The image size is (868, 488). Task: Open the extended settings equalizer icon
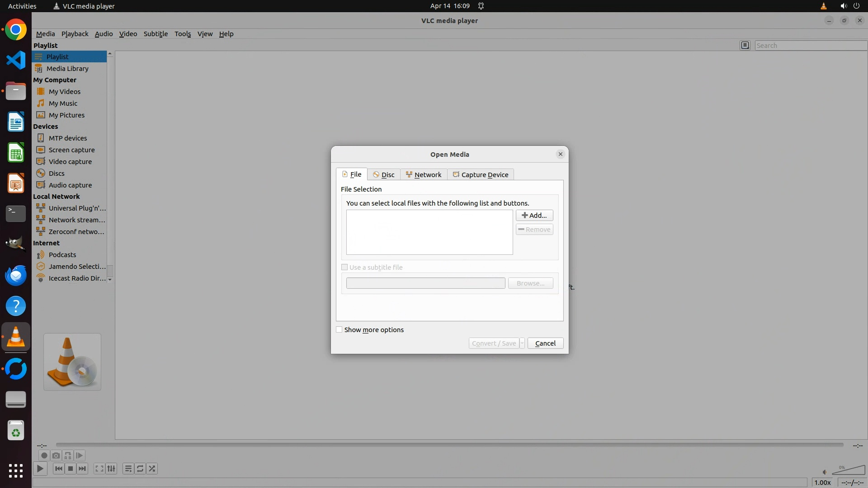coord(111,469)
